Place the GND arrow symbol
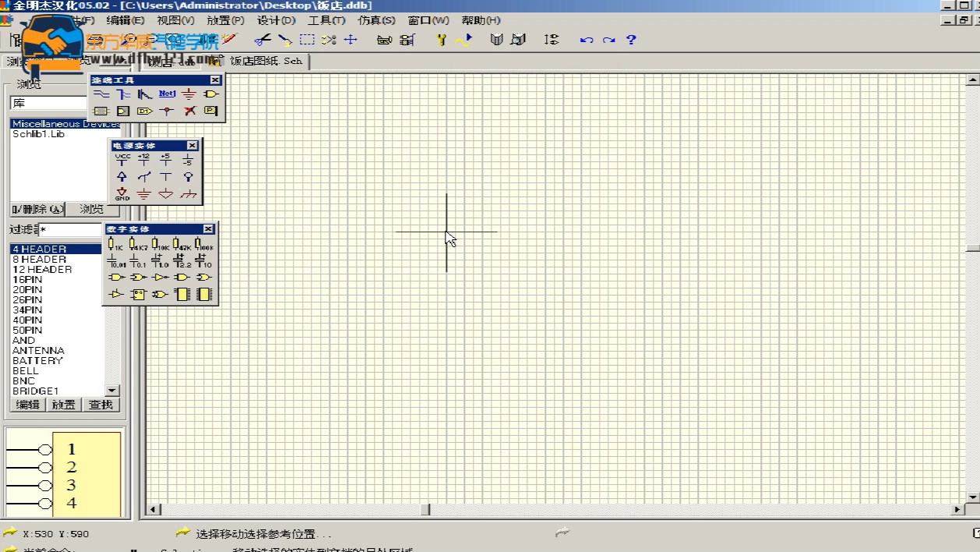 (122, 194)
